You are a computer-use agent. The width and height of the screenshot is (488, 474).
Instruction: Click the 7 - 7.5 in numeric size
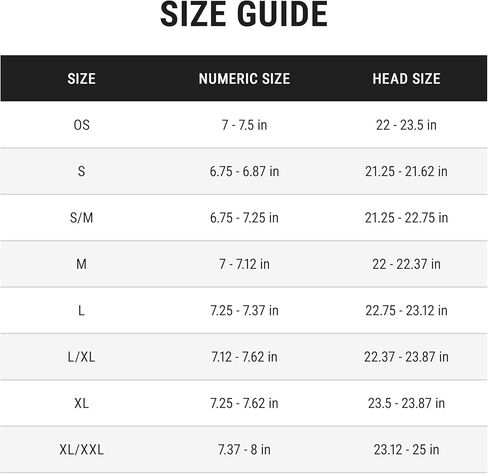tap(244, 125)
